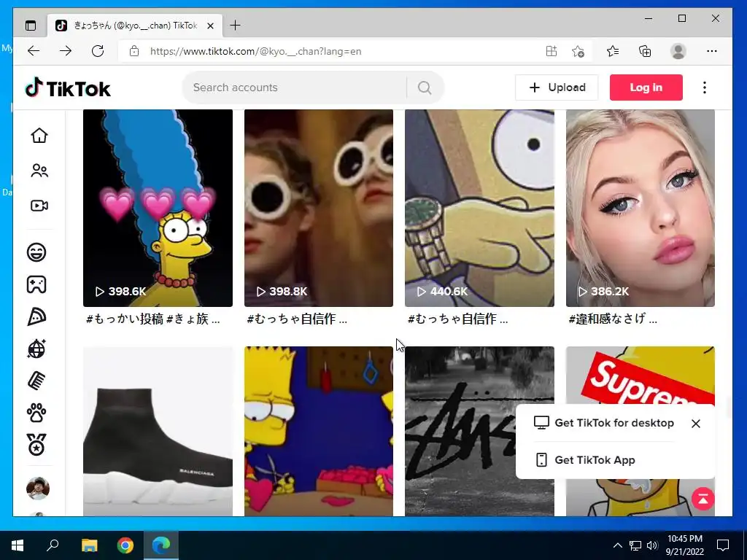Open Edge Settings and more menu

[x=712, y=51]
